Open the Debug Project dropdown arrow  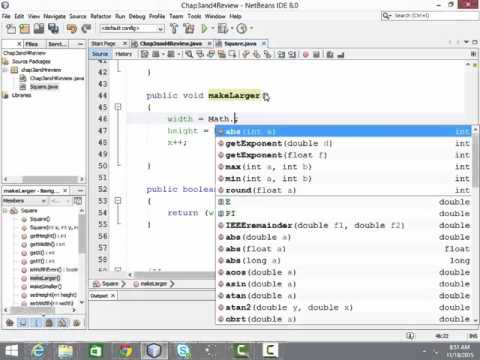[x=232, y=29]
